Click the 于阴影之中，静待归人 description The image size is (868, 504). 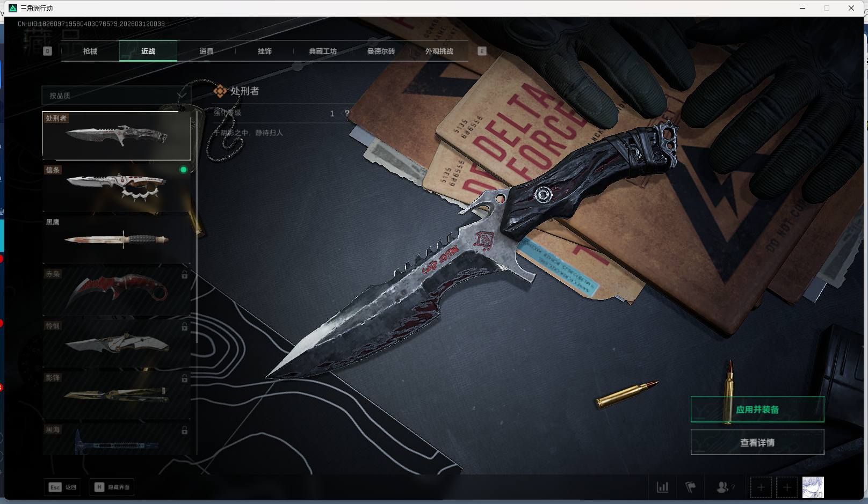point(248,133)
